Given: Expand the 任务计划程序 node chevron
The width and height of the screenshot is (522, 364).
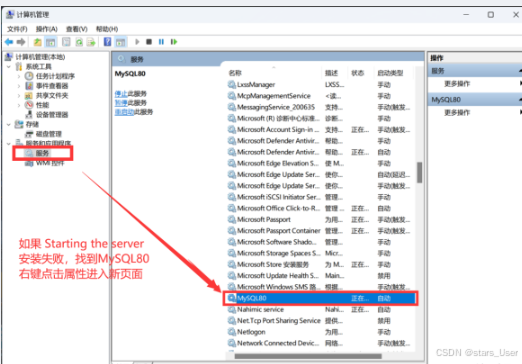Looking at the screenshot, I should click(19, 76).
